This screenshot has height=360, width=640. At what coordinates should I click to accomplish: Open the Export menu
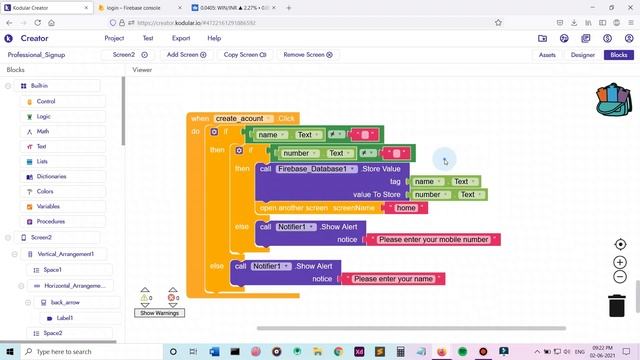pos(181,38)
